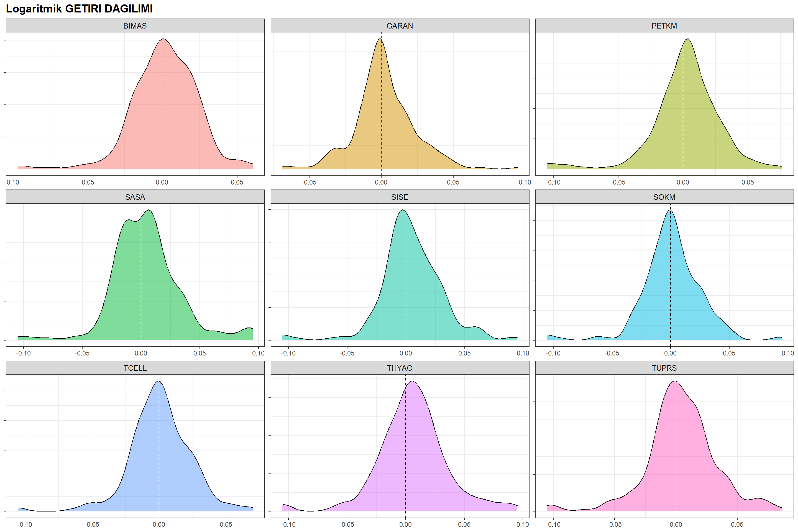Image resolution: width=798 pixels, height=532 pixels.
Task: Click the 0.05 axis label under PETKM
Action: pyautogui.click(x=748, y=182)
